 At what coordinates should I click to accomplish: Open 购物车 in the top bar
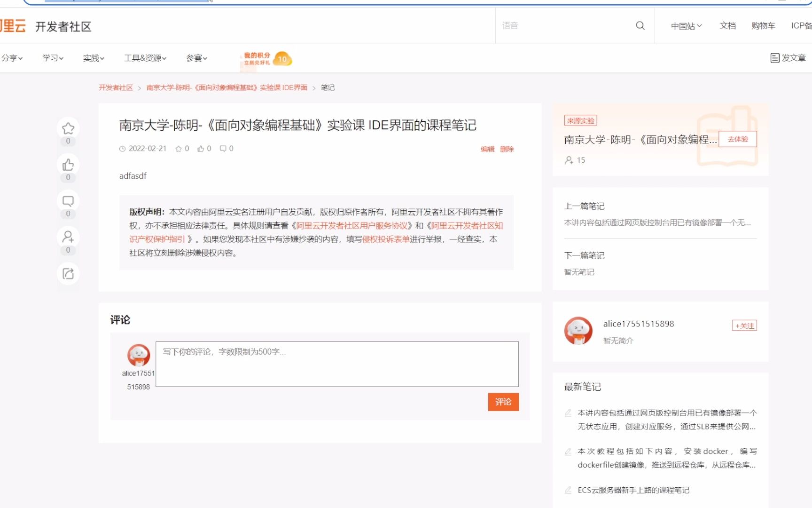pyautogui.click(x=763, y=26)
